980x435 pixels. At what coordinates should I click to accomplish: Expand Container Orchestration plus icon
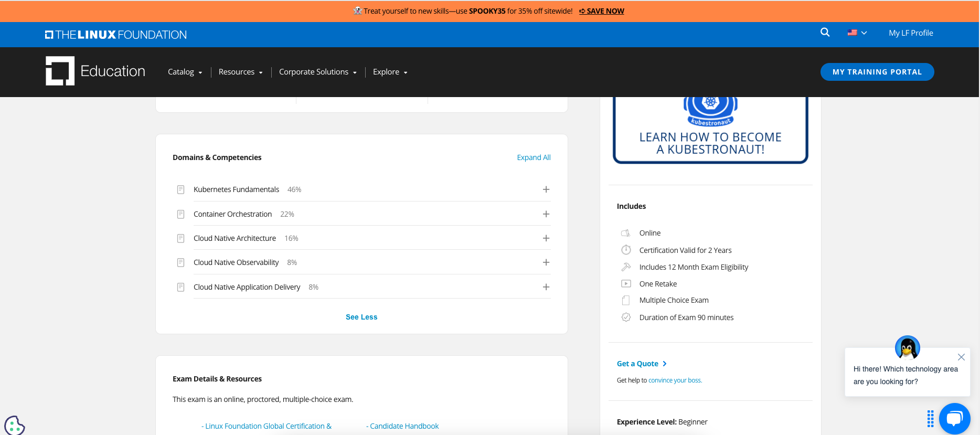pos(546,214)
